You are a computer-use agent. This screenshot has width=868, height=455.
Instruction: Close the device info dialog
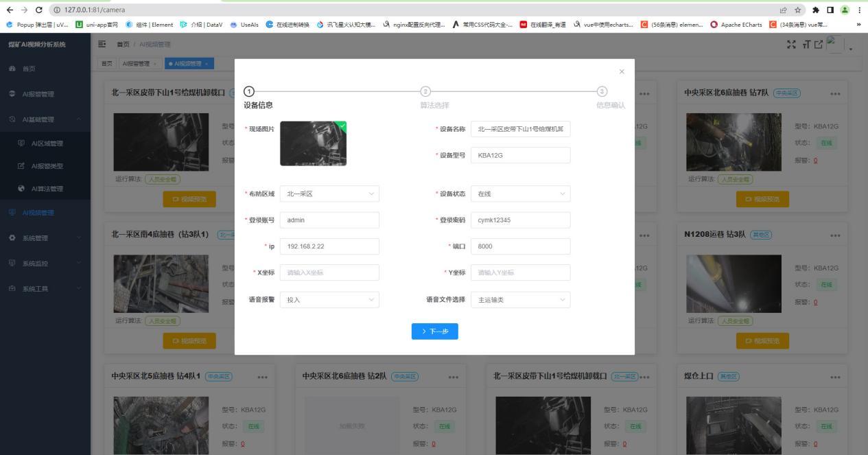pos(622,71)
